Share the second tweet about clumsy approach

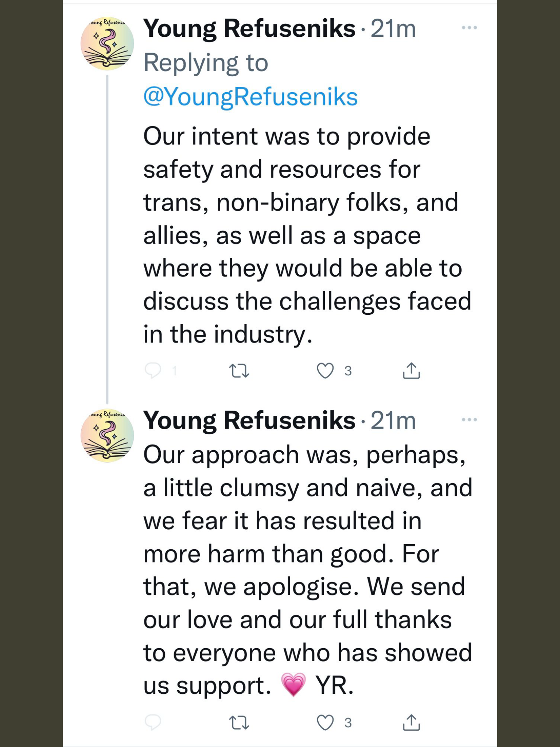[x=411, y=722]
